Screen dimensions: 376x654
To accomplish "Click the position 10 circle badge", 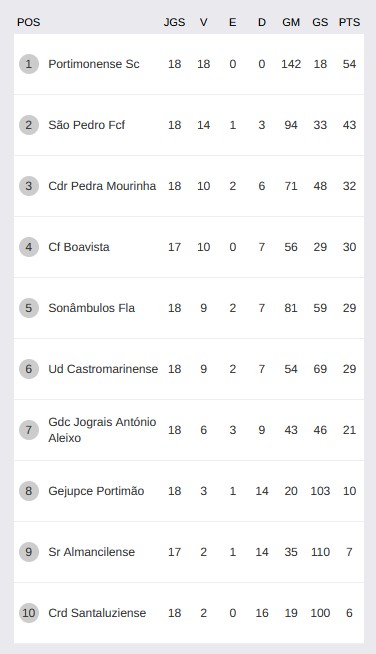I will tap(29, 613).
